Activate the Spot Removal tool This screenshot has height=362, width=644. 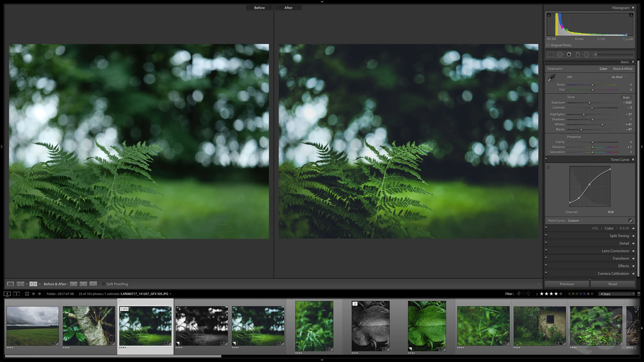click(x=560, y=55)
